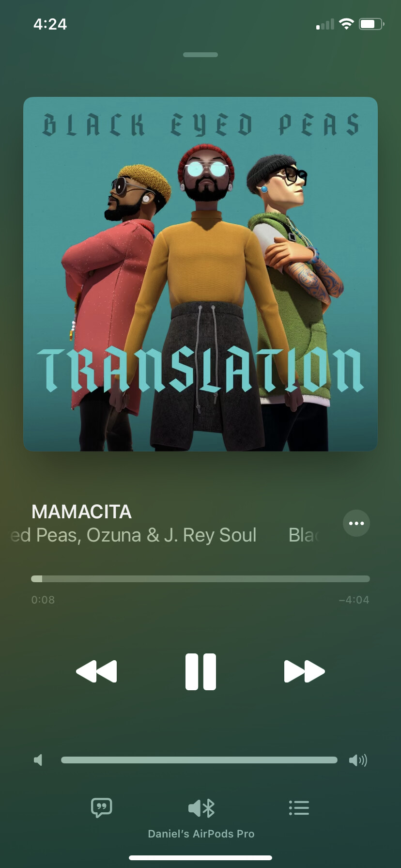The image size is (401, 868).
Task: Tap the low volume speaker icon
Action: pos(38,760)
